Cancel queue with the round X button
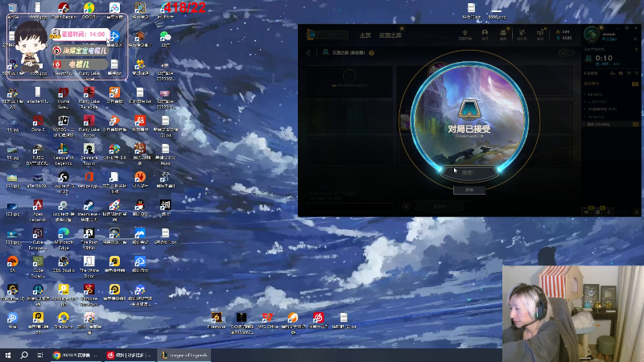644x362 pixels. pos(407,207)
